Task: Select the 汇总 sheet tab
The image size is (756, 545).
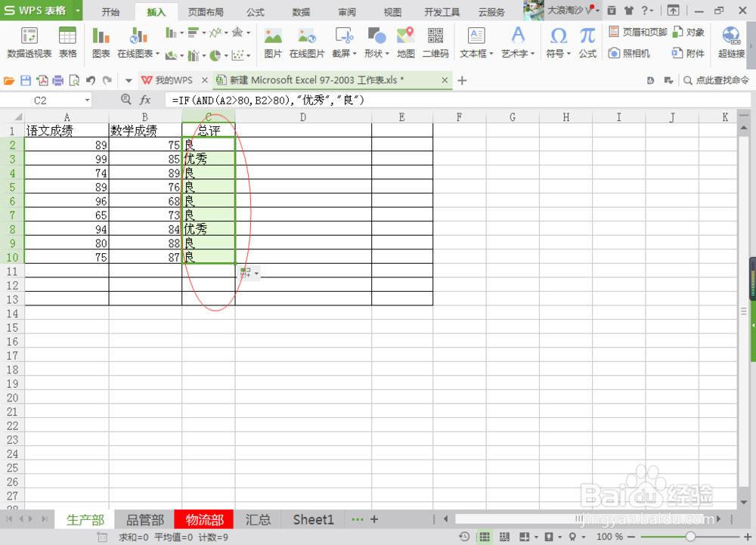Action: coord(258,519)
